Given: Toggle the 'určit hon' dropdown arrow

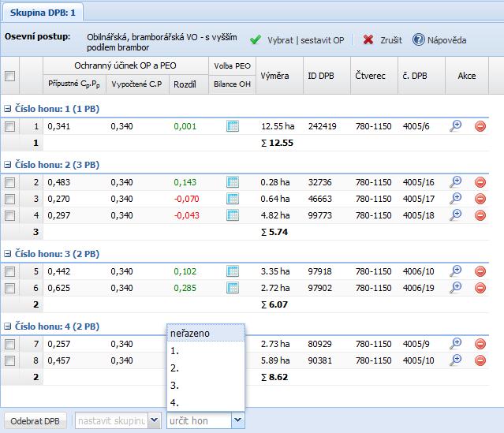Looking at the screenshot, I should [x=238, y=420].
